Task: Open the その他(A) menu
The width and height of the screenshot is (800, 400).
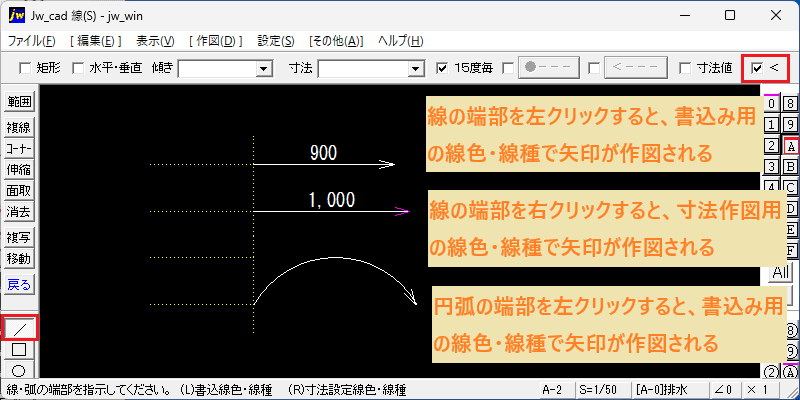Action: tap(336, 41)
